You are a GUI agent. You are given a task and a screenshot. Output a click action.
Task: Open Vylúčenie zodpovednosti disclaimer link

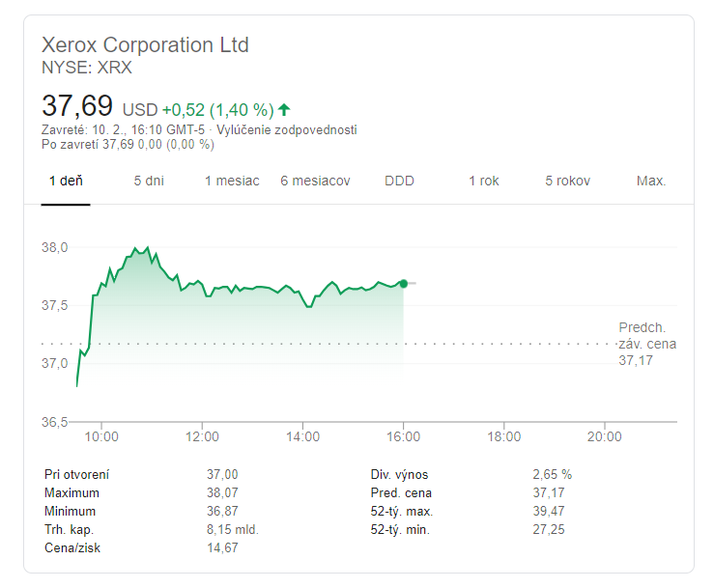[x=286, y=130]
